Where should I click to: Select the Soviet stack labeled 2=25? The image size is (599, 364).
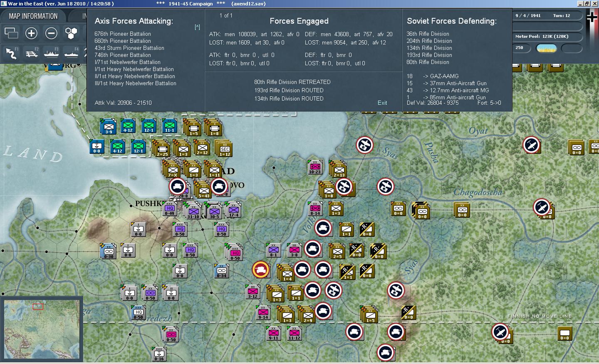(x=161, y=148)
